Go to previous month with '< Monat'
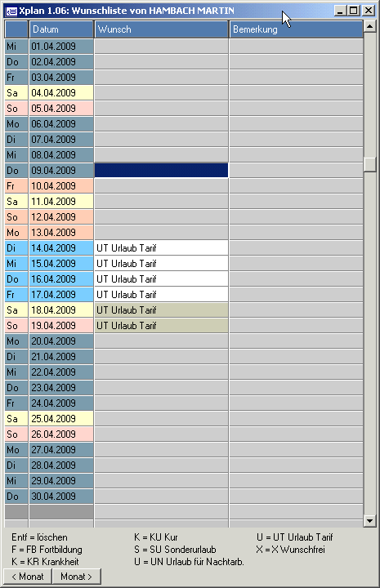 [28, 577]
